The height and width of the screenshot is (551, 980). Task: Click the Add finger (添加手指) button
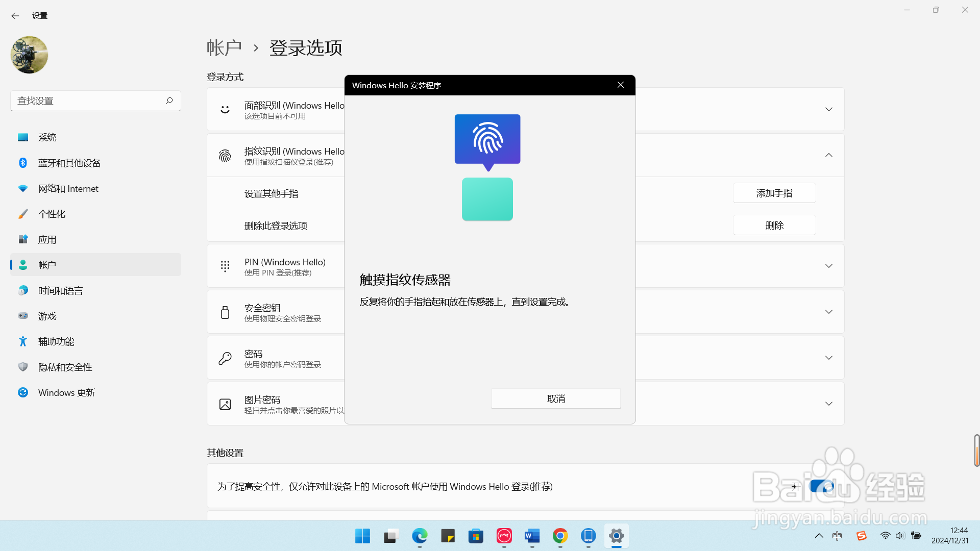(774, 193)
